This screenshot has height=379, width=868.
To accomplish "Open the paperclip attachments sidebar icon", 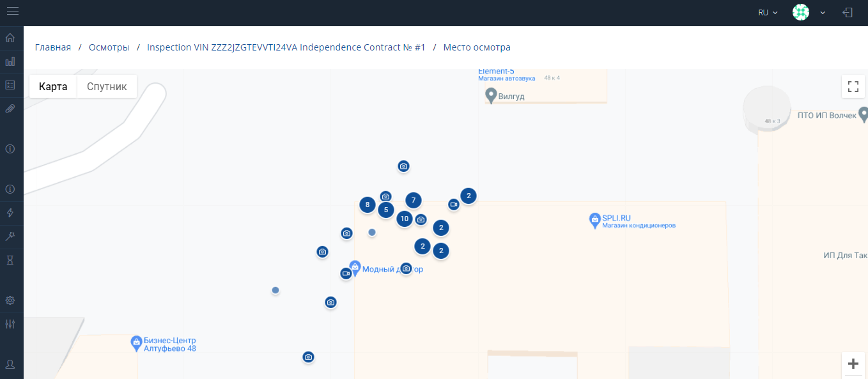I will coord(10,109).
